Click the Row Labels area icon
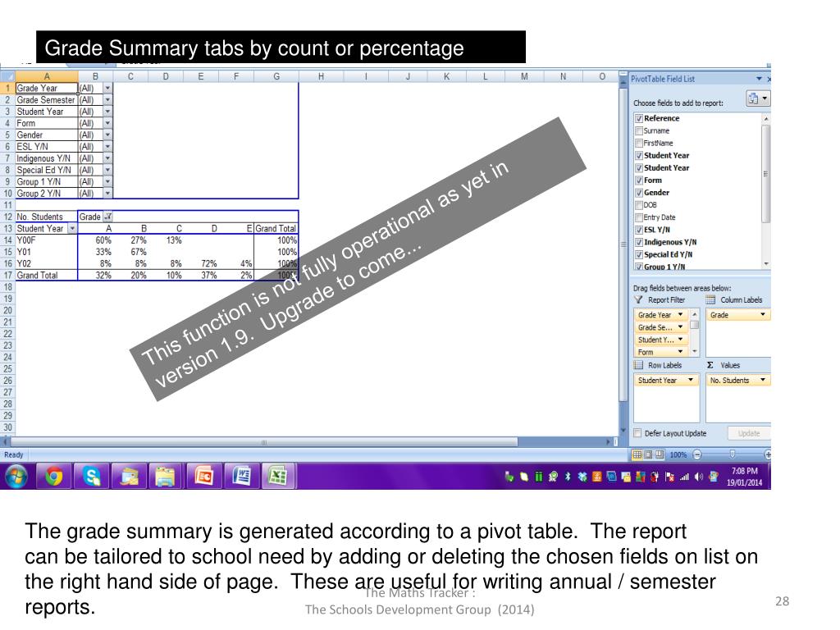 point(638,365)
